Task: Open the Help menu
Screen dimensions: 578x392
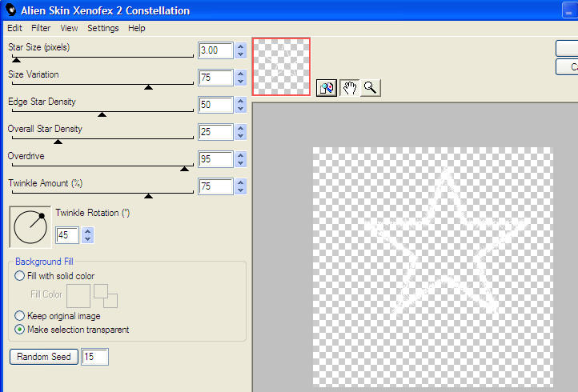Action: pyautogui.click(x=136, y=28)
